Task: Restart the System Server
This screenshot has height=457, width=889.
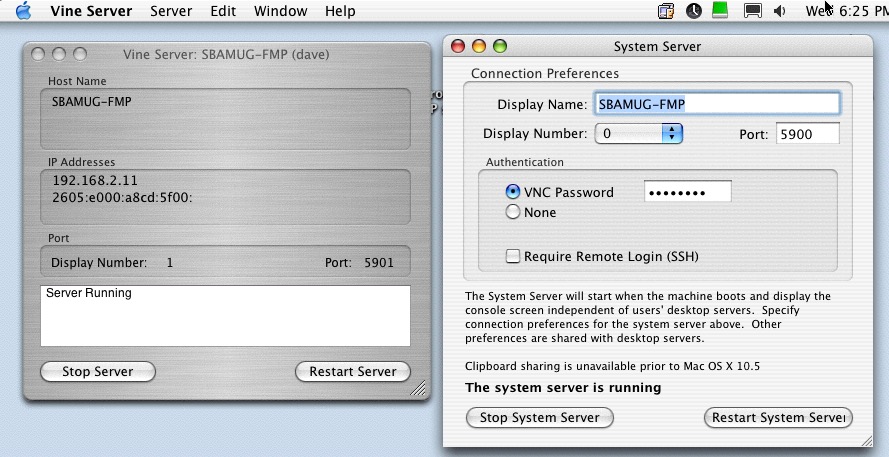Action: pyautogui.click(x=778, y=417)
